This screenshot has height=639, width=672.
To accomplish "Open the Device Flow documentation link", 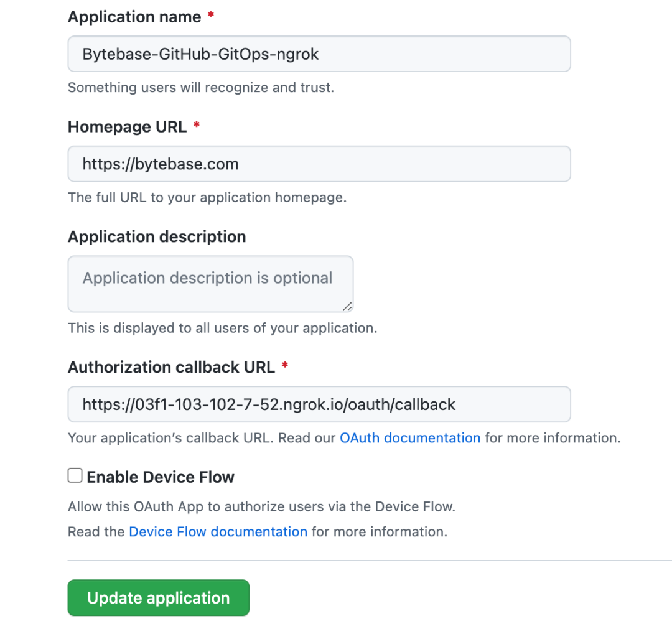I will (x=218, y=532).
